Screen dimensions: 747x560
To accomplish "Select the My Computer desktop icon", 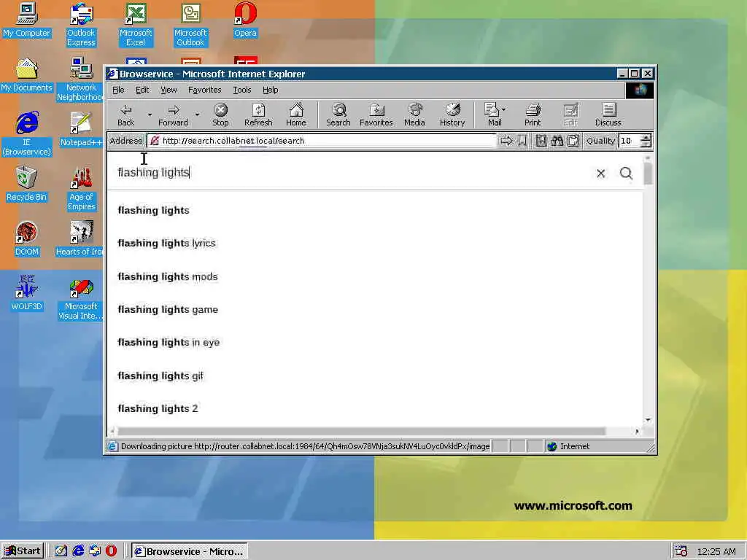I will 26,20.
